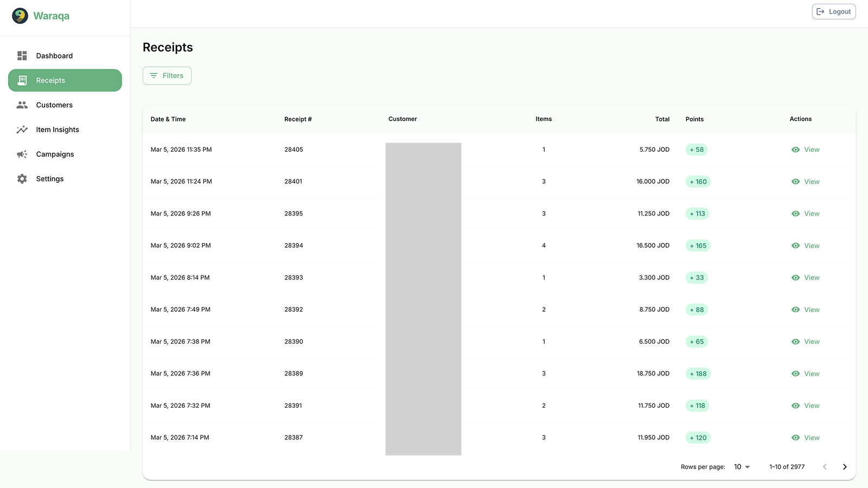The width and height of the screenshot is (868, 488).
Task: Click the Waraqa logo icon
Action: 20,16
